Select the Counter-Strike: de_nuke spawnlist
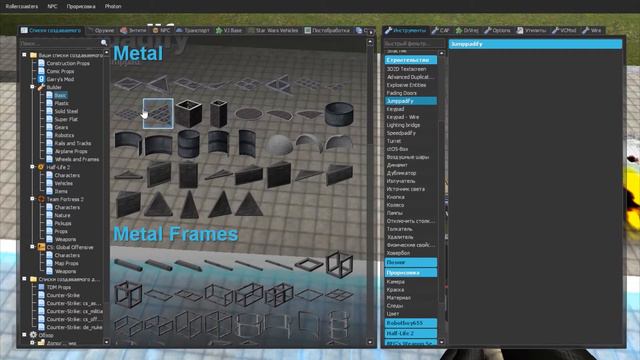This screenshot has height=360, width=640. point(74,327)
